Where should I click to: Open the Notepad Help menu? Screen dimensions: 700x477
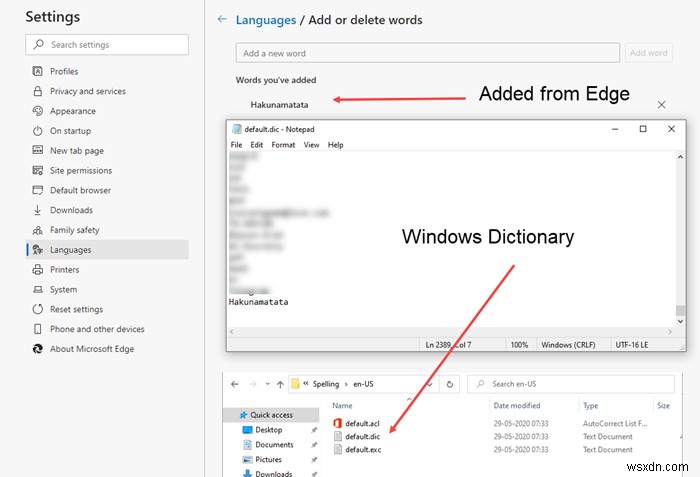[x=335, y=145]
